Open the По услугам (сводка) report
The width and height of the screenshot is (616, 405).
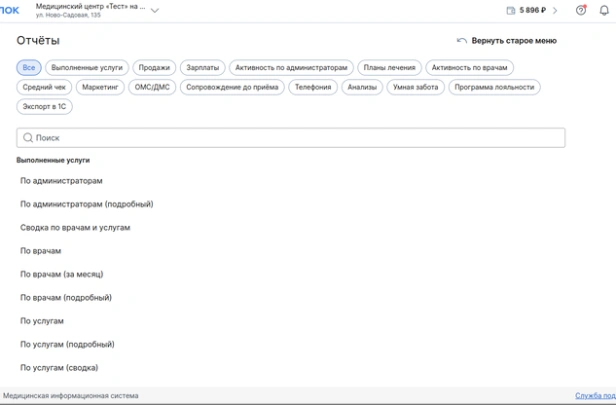click(x=61, y=367)
